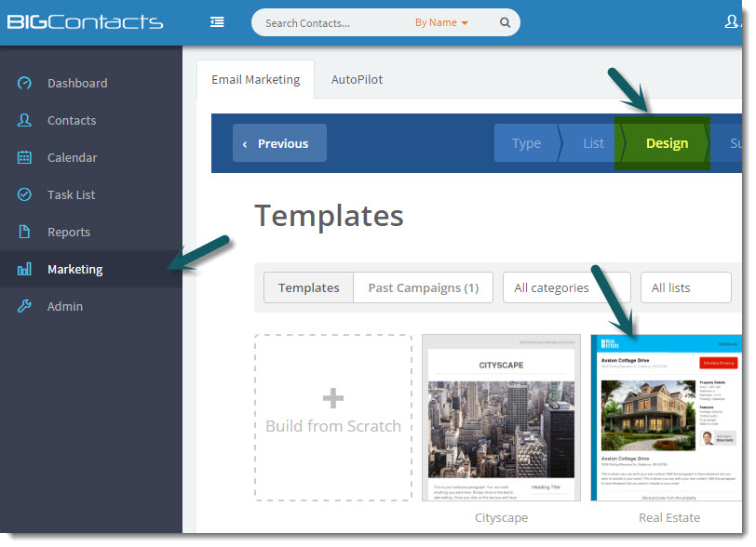Click the Admin wrench icon

[x=24, y=306]
